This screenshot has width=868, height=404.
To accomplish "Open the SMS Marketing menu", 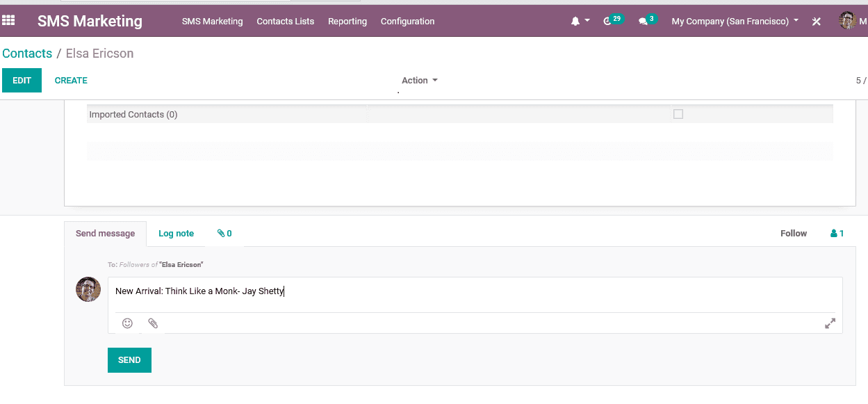I will pos(212,22).
